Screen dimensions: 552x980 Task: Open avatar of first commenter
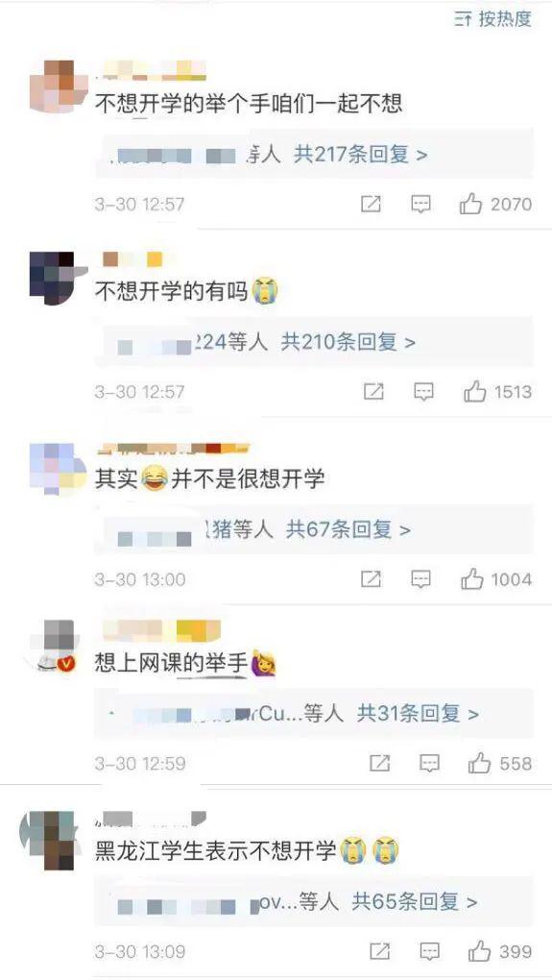click(60, 86)
